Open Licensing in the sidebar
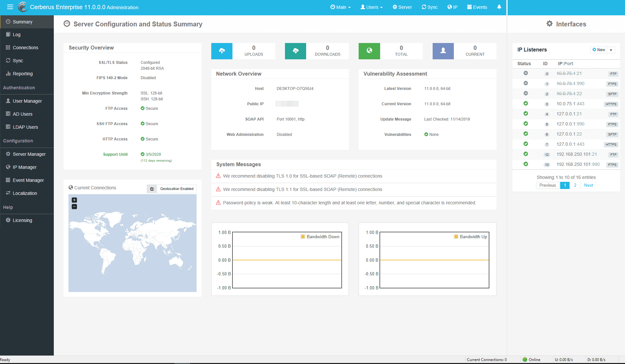Image resolution: width=625 pixels, height=364 pixels. coord(27,220)
